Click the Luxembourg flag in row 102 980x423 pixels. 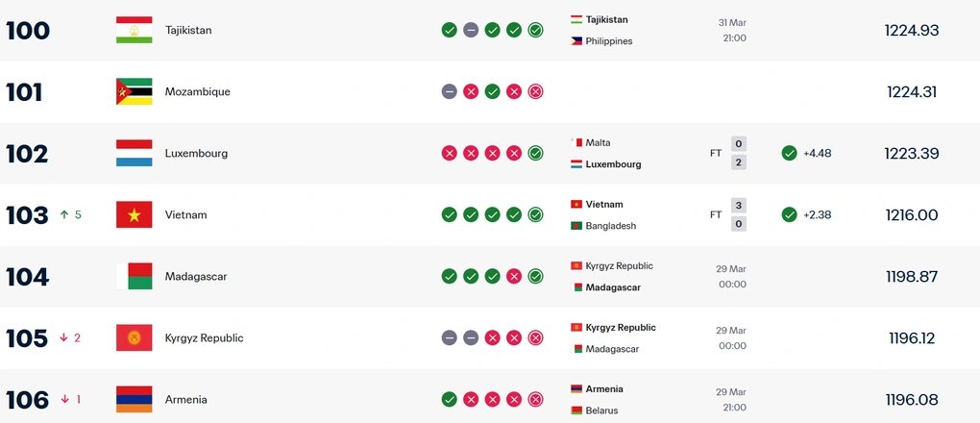click(134, 153)
